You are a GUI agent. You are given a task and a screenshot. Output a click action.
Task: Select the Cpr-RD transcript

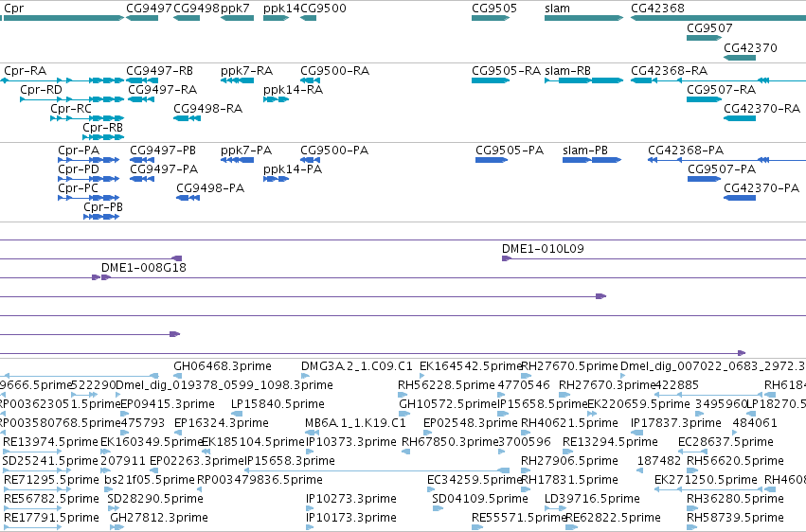(72, 99)
